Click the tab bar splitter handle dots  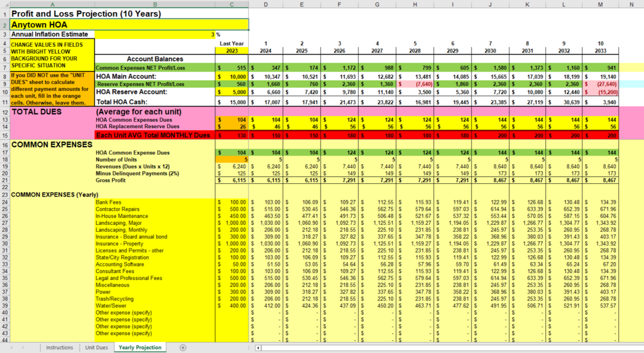(x=249, y=348)
